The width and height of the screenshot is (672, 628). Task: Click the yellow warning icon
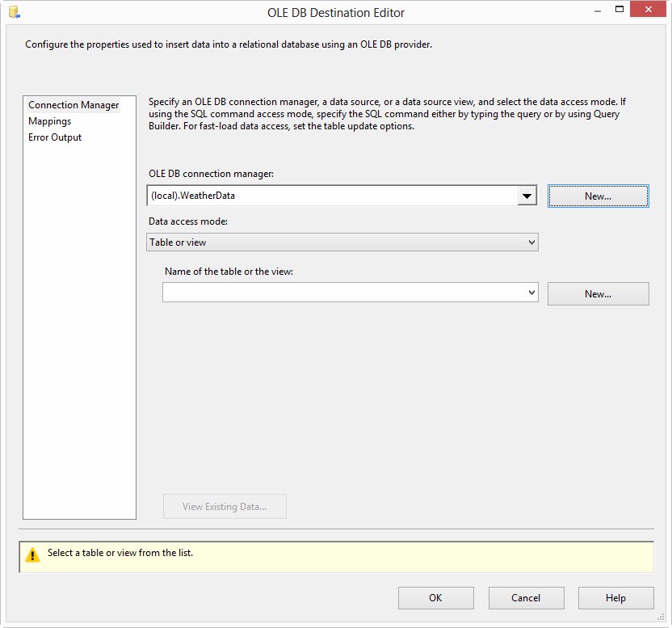pyautogui.click(x=32, y=555)
